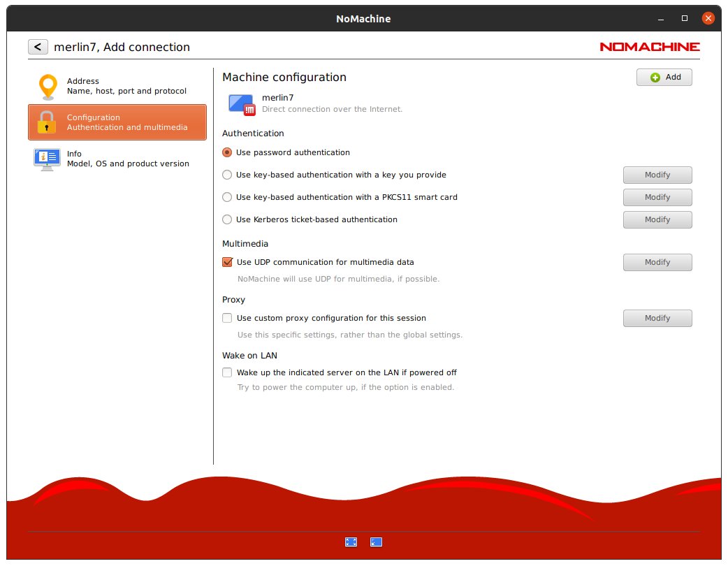This screenshot has height=566, width=728.
Task: Switch to the Info section
Action: tap(117, 159)
